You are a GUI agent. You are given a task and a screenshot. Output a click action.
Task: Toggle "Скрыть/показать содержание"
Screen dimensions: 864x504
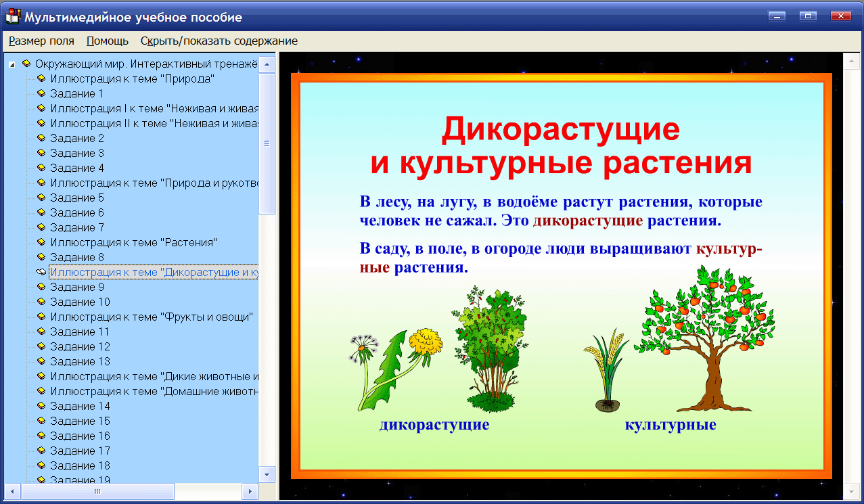219,41
